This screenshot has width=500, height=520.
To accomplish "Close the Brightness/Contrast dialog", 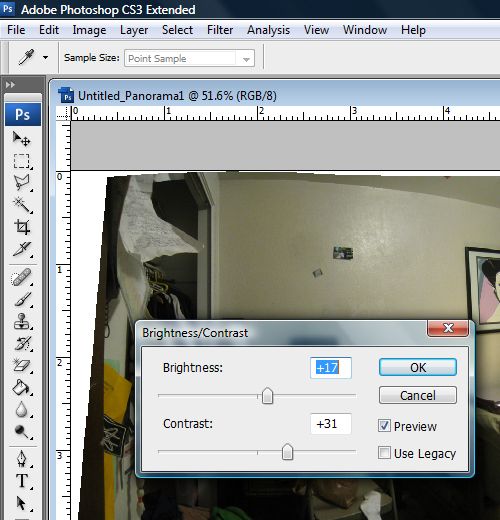I will point(448,328).
